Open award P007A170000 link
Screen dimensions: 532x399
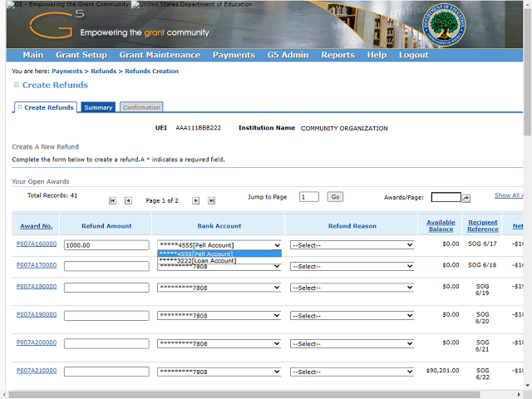tap(37, 265)
